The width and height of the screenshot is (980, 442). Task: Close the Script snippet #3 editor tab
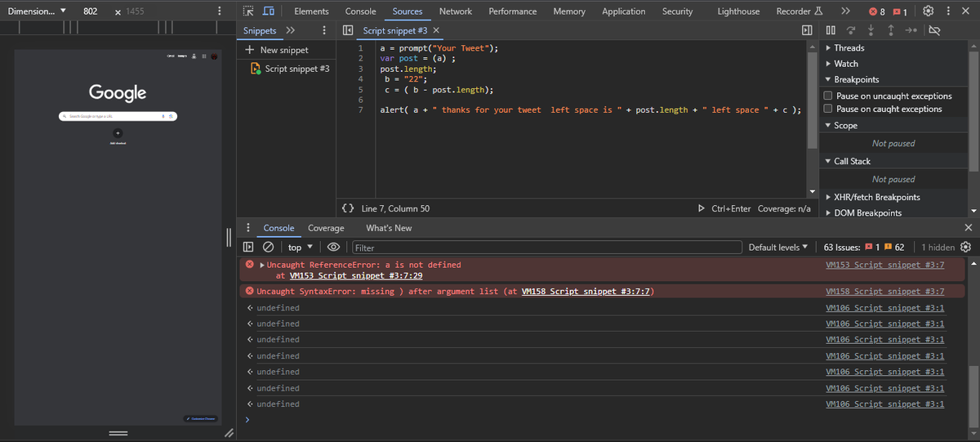coord(436,30)
